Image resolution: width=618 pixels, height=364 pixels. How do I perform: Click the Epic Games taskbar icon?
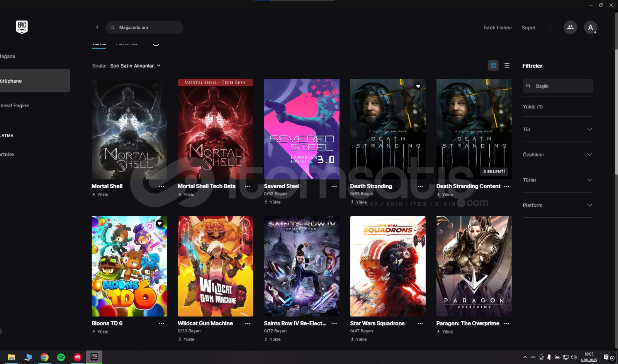(x=94, y=357)
